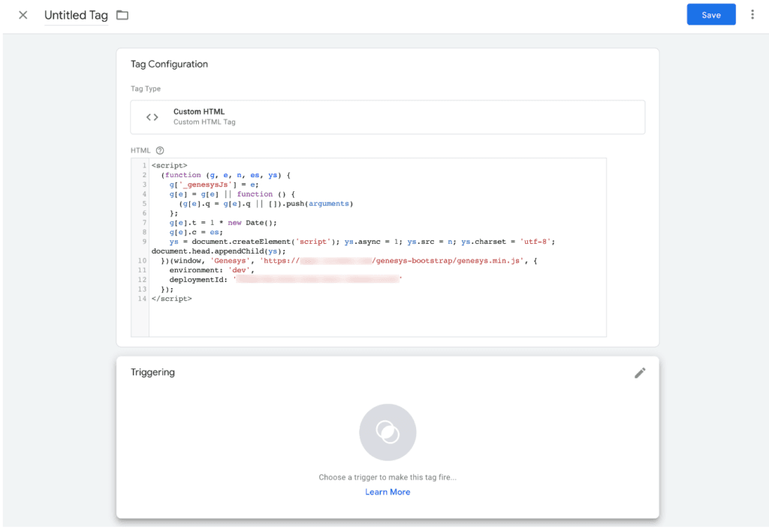Open the Custom HTML Tag type selector

pos(388,116)
